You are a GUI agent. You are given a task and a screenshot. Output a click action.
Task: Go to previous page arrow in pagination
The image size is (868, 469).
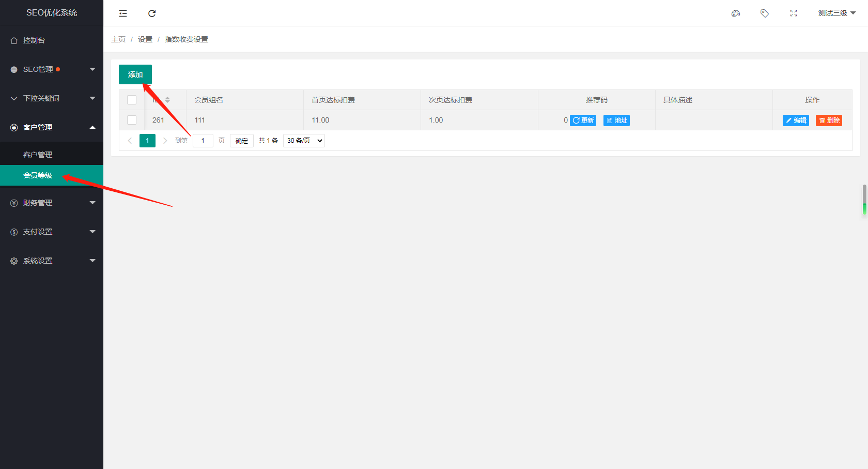[x=130, y=141]
